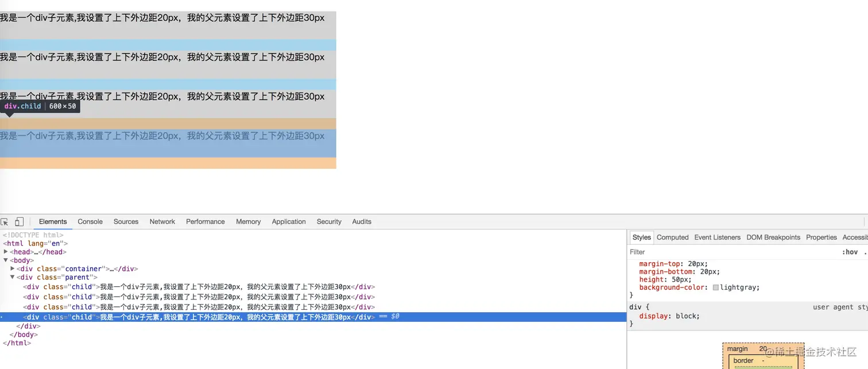Expand the head element node
Image resolution: width=868 pixels, height=369 pixels.
click(6, 252)
